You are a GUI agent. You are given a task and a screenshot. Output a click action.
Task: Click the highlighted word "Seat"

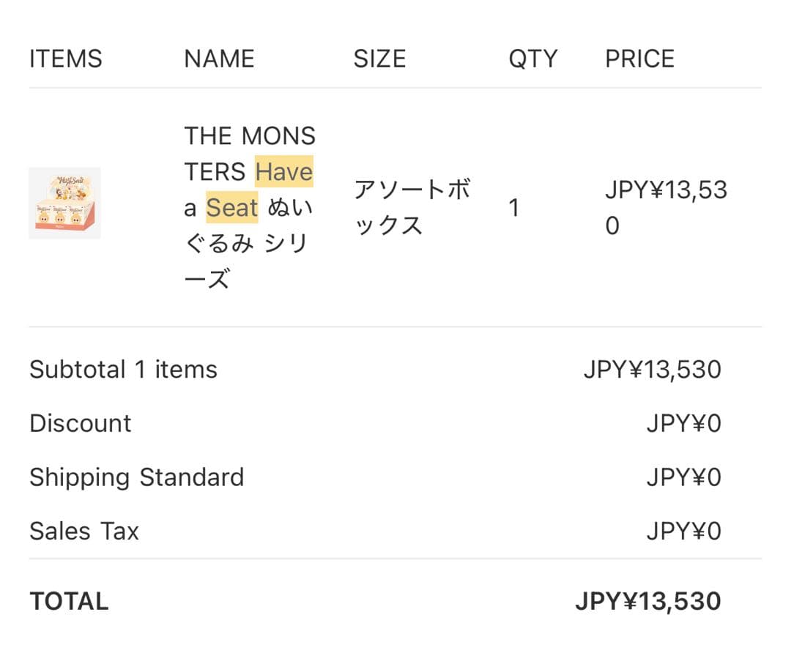coord(231,208)
